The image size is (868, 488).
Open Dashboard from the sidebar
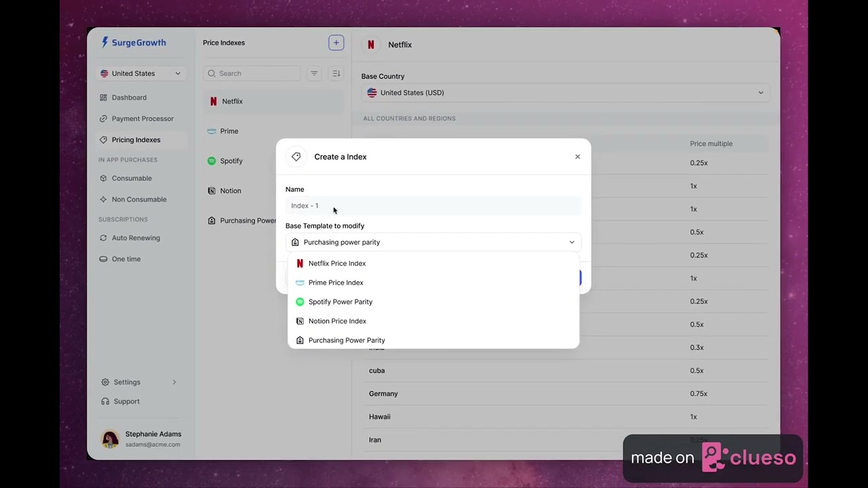[x=129, y=98]
